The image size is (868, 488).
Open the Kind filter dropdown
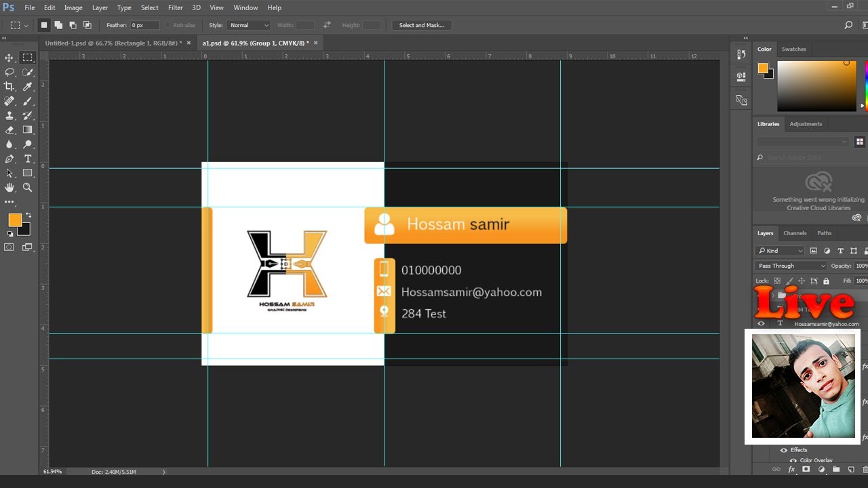[x=780, y=251]
